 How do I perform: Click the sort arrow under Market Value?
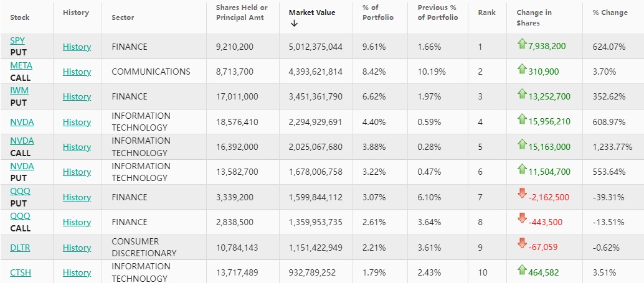pyautogui.click(x=294, y=24)
